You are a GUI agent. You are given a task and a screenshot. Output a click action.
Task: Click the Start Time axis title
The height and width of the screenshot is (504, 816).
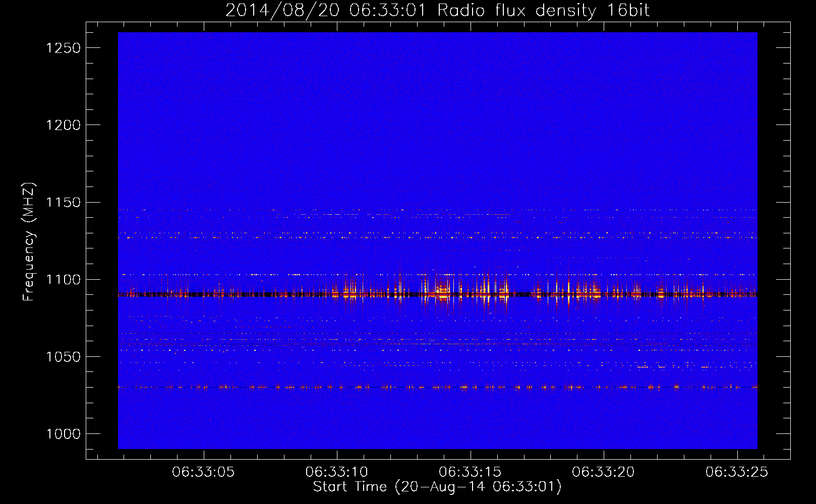tap(437, 487)
